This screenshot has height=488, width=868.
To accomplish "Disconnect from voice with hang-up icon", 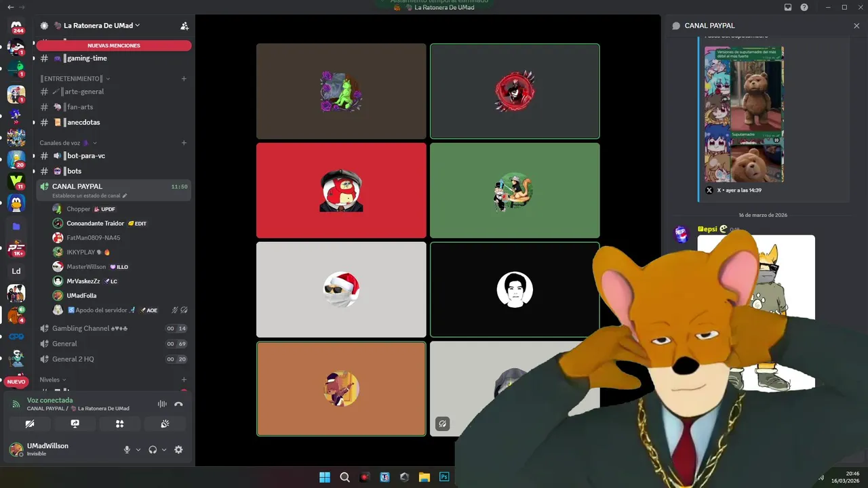I will [x=178, y=404].
